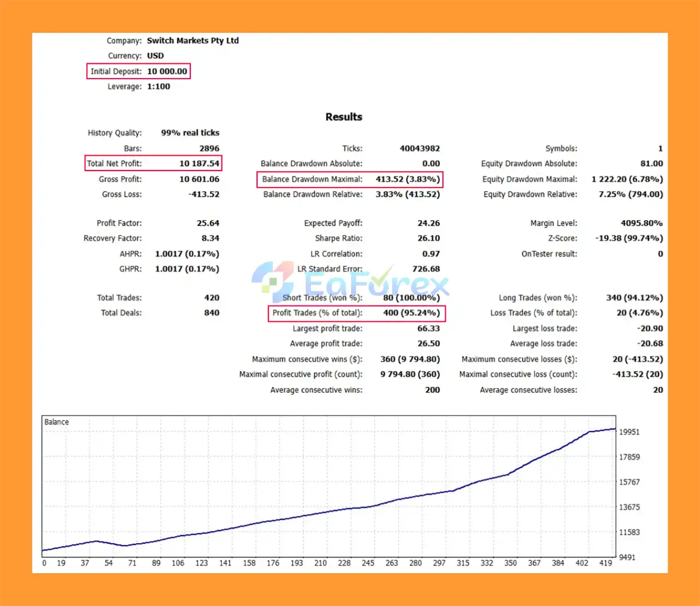Click the Initial Deposit value 10 000.00
The image size is (700, 606).
(167, 71)
